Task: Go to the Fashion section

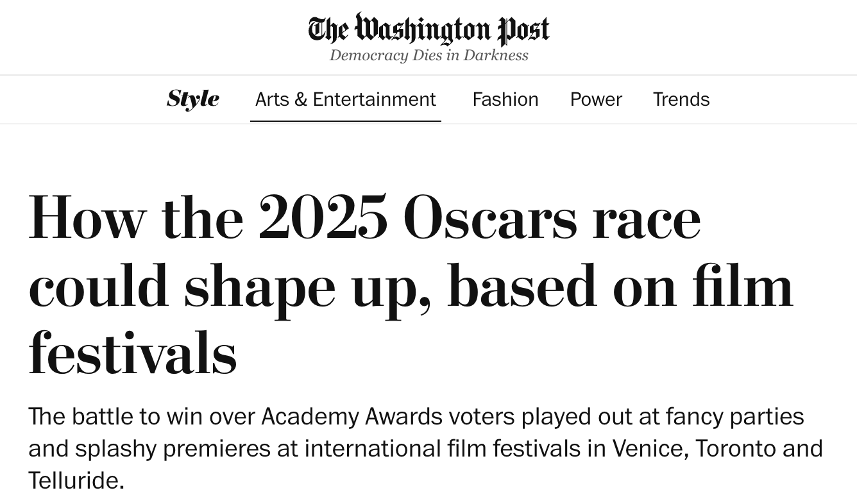Action: (505, 99)
